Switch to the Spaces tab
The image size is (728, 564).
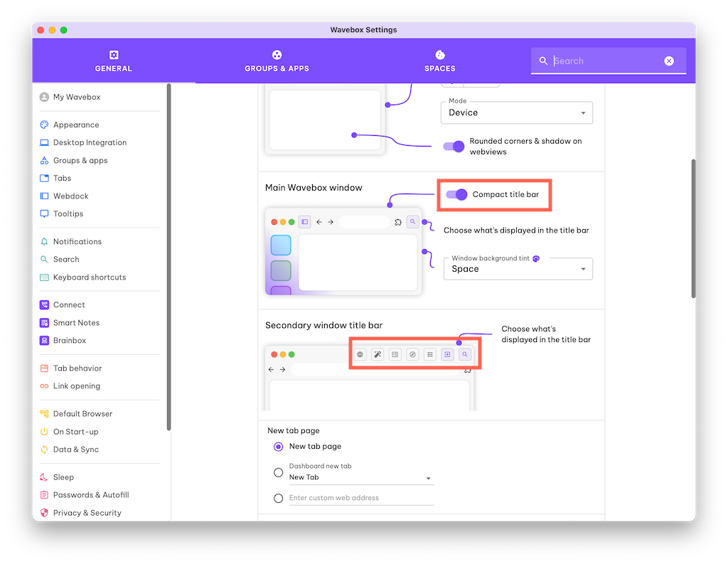coord(439,61)
